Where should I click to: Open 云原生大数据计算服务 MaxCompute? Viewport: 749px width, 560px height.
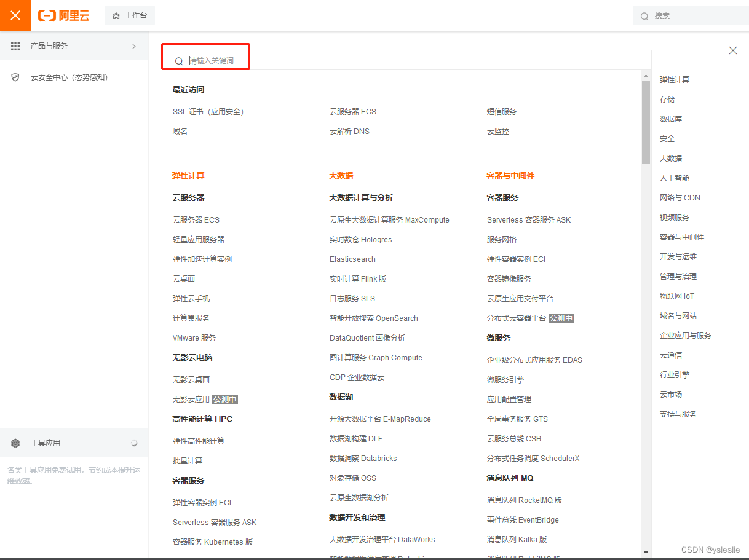[389, 220]
